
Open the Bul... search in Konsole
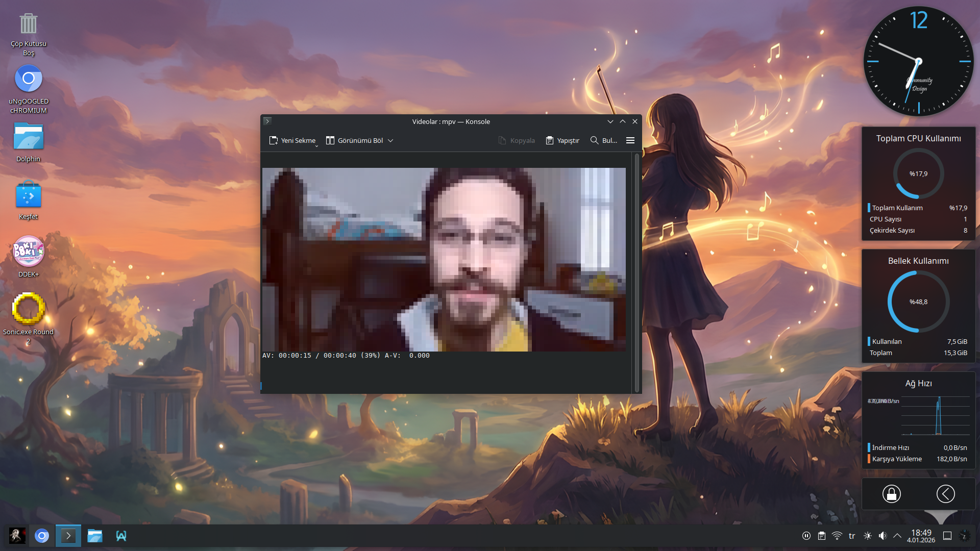click(604, 140)
